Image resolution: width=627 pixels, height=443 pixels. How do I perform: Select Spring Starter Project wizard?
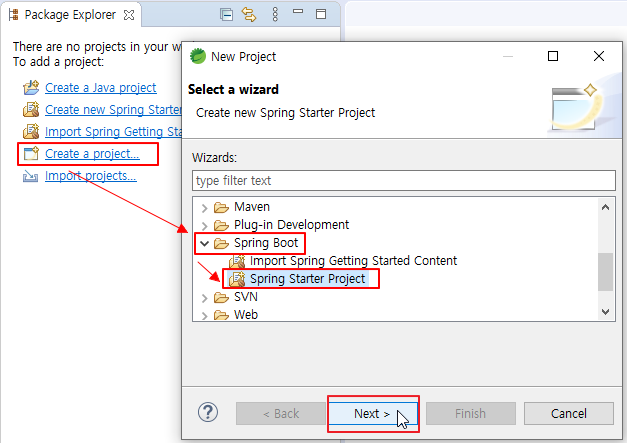(x=307, y=279)
